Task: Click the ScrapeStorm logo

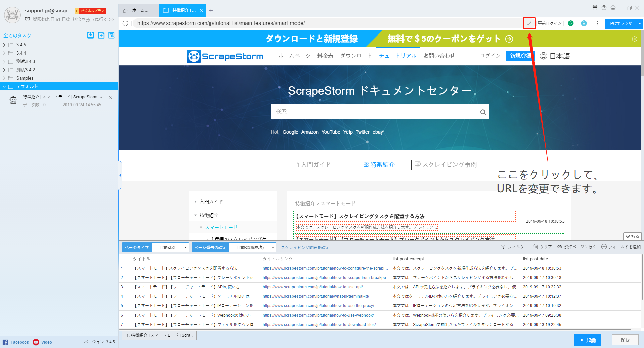Action: click(225, 56)
